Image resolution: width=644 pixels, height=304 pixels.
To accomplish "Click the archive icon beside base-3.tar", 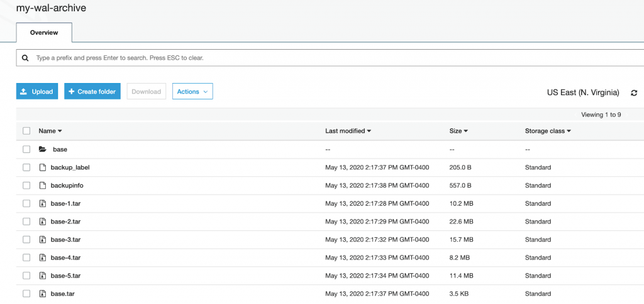I will [x=43, y=240].
